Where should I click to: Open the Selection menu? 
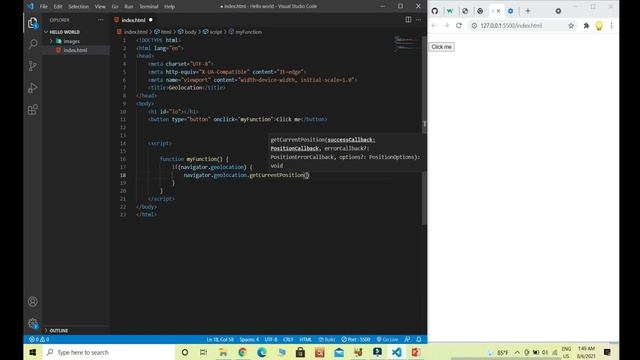click(x=78, y=7)
